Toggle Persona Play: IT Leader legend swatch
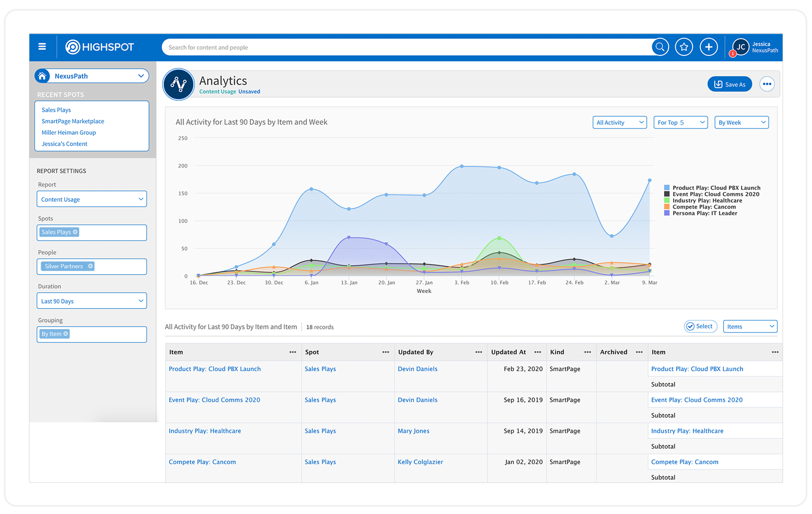This screenshot has height=514, width=812. (x=667, y=213)
